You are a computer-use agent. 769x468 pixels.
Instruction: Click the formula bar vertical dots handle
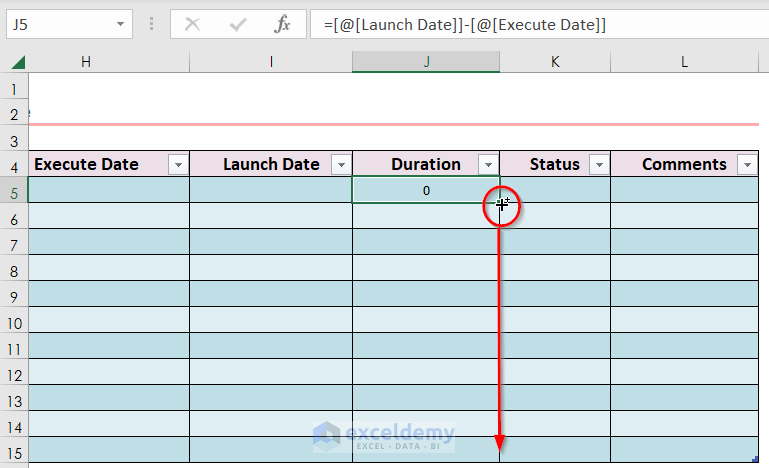152,24
